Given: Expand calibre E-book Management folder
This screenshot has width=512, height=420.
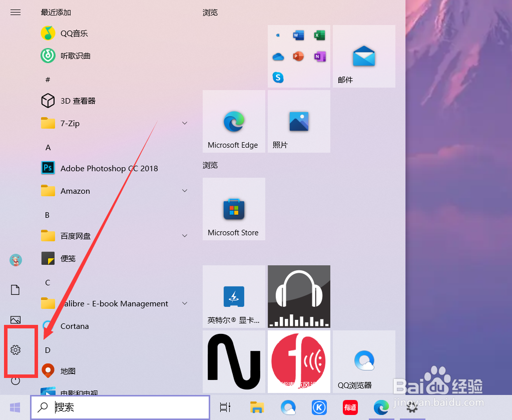Looking at the screenshot, I should click(x=185, y=303).
